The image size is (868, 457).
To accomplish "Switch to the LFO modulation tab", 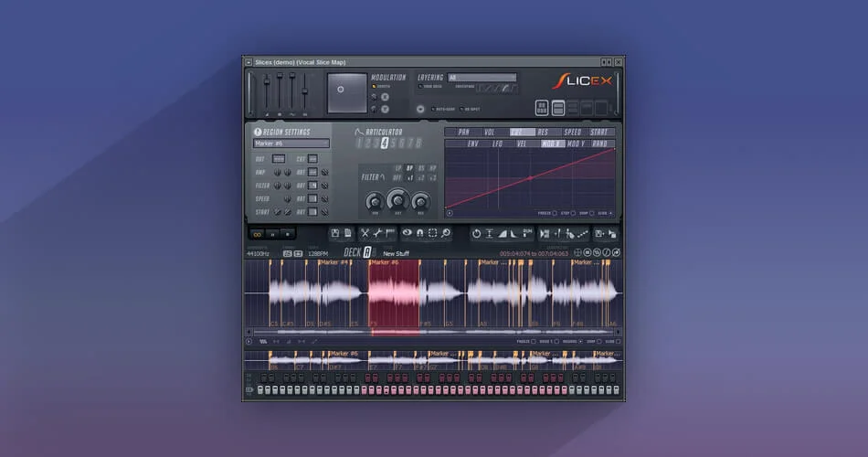I will 498,143.
